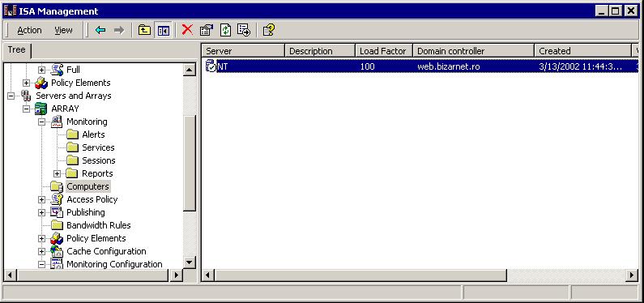Collapse the ARRAY node
This screenshot has width=644, height=303.
(26, 109)
